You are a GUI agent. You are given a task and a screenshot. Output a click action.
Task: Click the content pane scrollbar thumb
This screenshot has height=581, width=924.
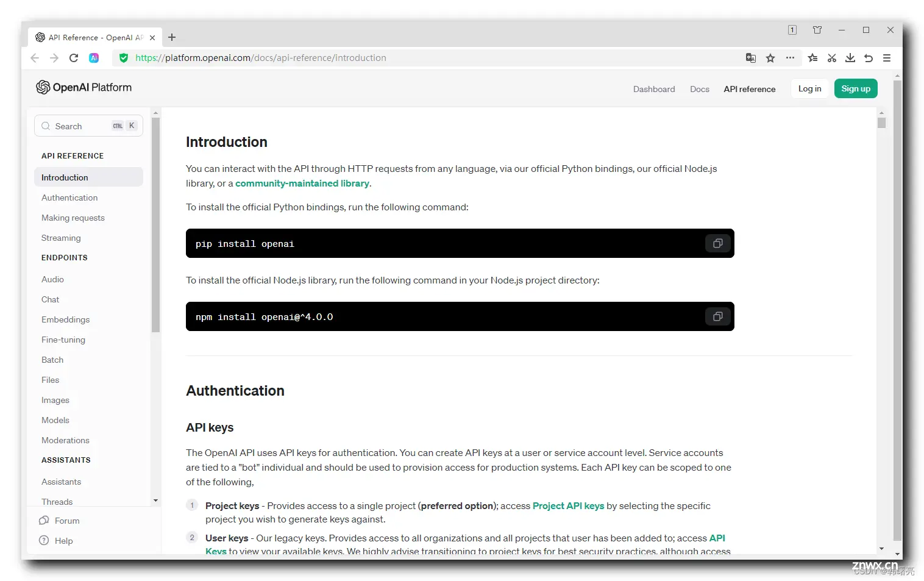click(x=881, y=123)
